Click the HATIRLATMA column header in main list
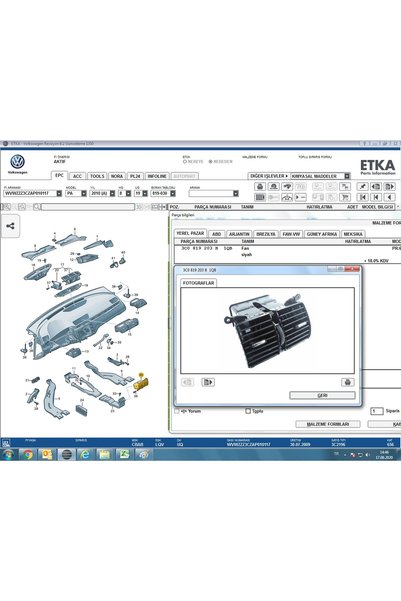Image resolution: width=401 pixels, height=601 pixels. pos(319,207)
